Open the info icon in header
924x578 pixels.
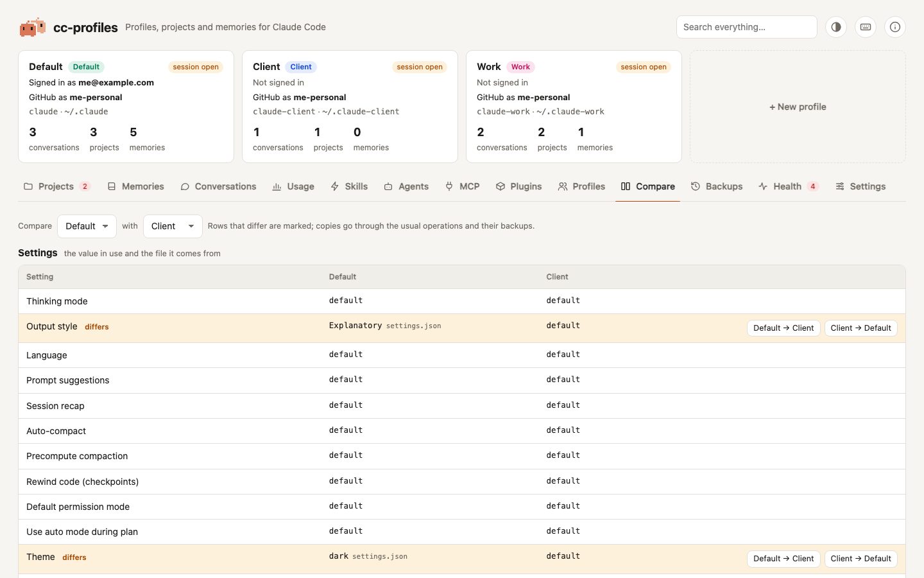895,27
